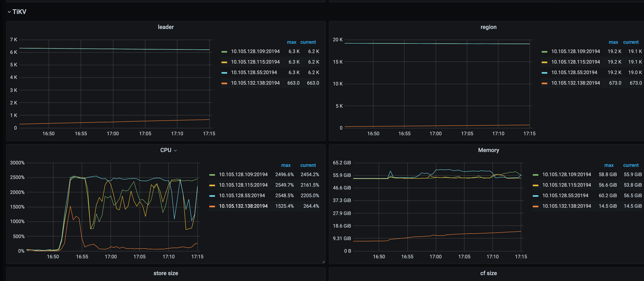Click the CPU panel resize handle icon
Viewport: 644px width, 281px height.
pyautogui.click(x=323, y=262)
